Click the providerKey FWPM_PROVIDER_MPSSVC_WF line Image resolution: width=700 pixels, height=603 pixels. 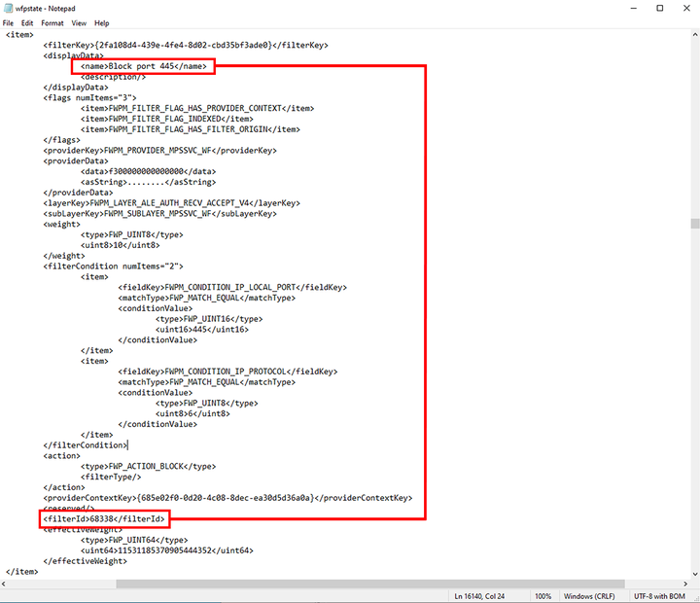(159, 151)
